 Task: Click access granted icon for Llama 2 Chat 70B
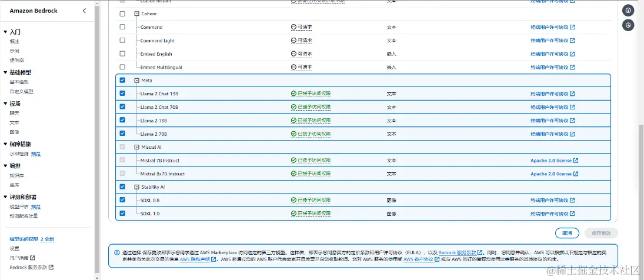point(293,107)
